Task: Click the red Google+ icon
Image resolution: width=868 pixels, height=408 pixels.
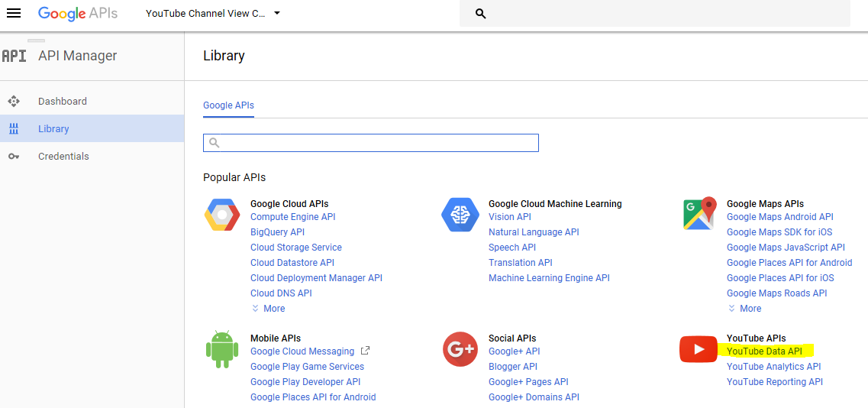Action: pos(460,349)
